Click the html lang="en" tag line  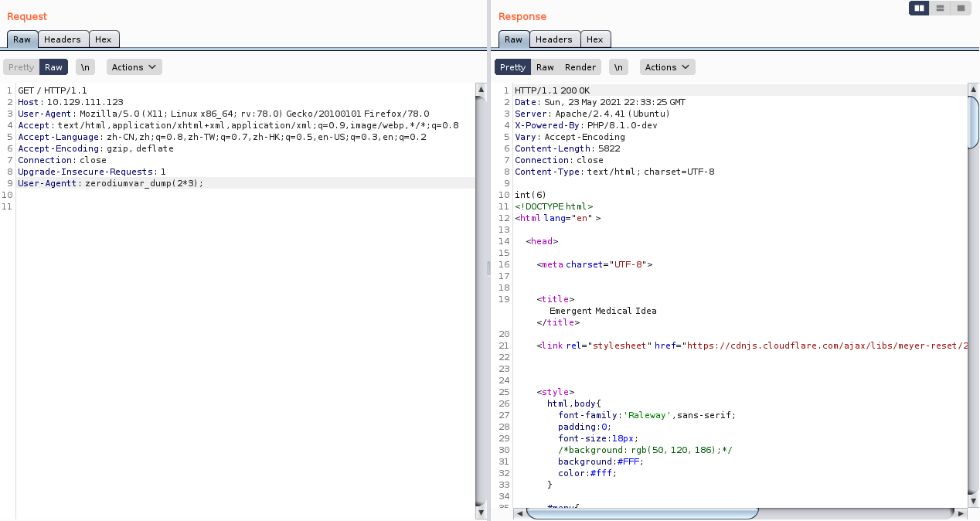pyautogui.click(x=558, y=218)
